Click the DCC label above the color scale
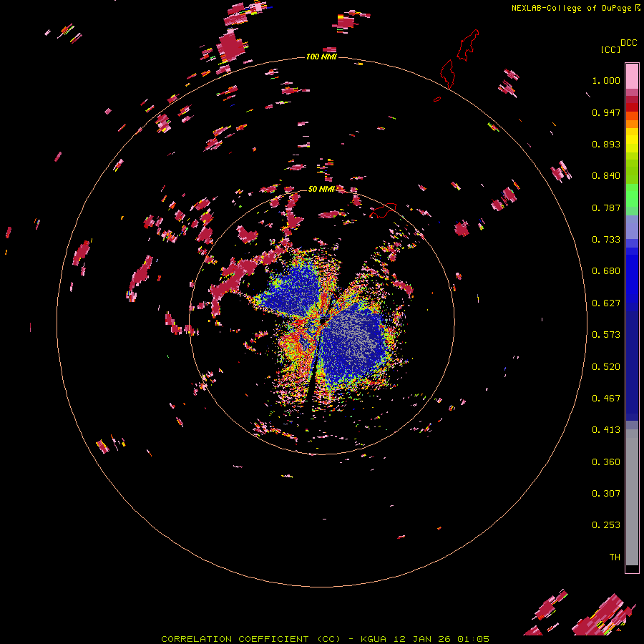Viewport: 644px width, 644px height. (628, 43)
